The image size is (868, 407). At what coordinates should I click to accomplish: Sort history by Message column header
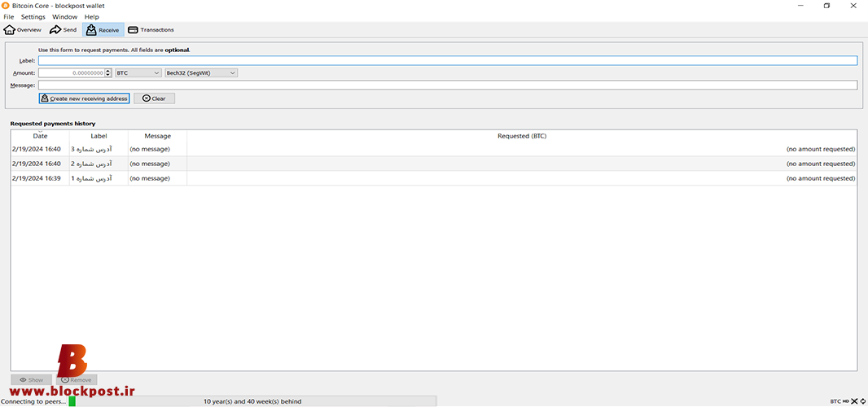coord(158,136)
